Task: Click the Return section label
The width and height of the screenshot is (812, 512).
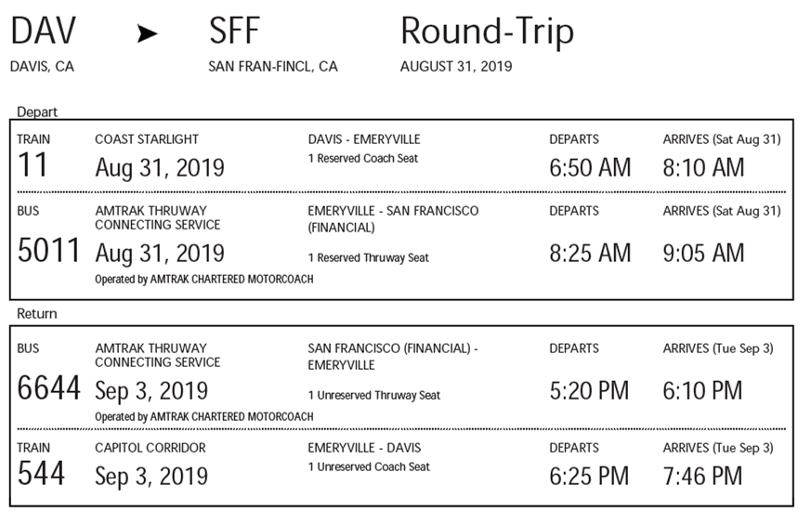Action: pyautogui.click(x=37, y=313)
